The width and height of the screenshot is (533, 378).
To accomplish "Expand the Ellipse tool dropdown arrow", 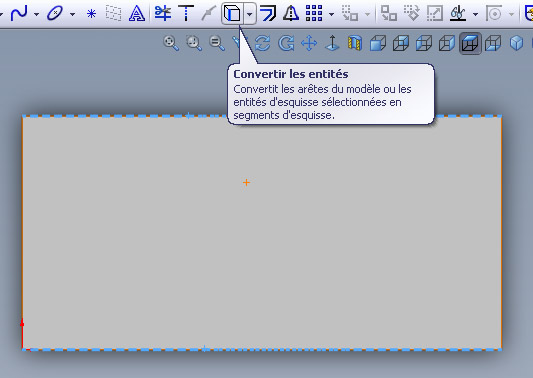I will [x=72, y=14].
